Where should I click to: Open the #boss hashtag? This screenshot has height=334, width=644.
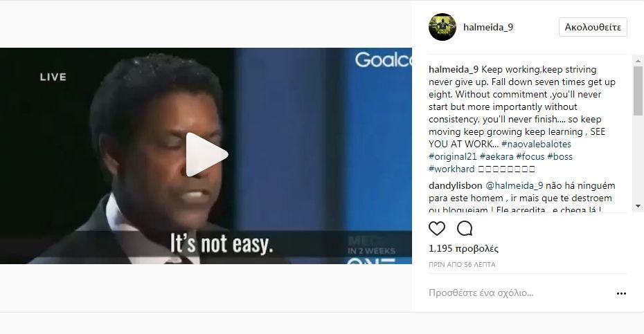coord(560,156)
